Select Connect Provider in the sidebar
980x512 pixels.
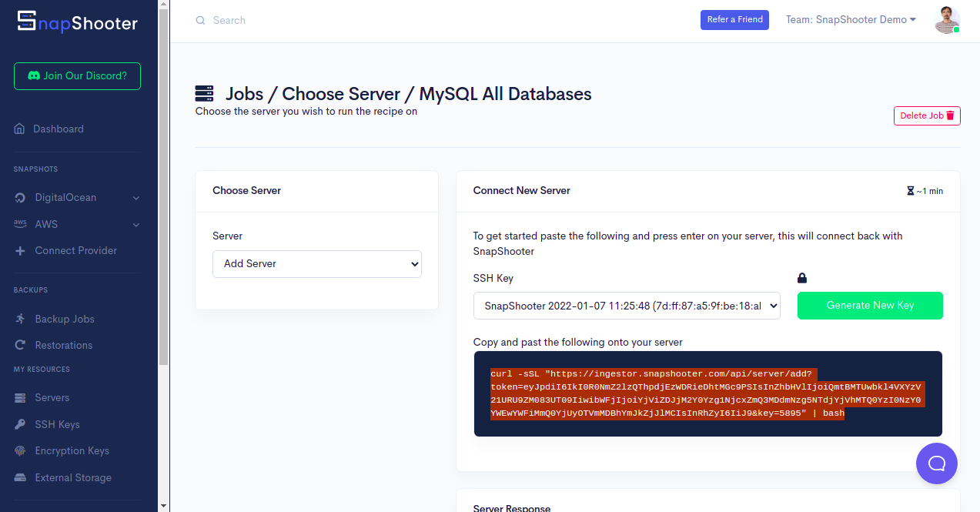[x=78, y=251]
